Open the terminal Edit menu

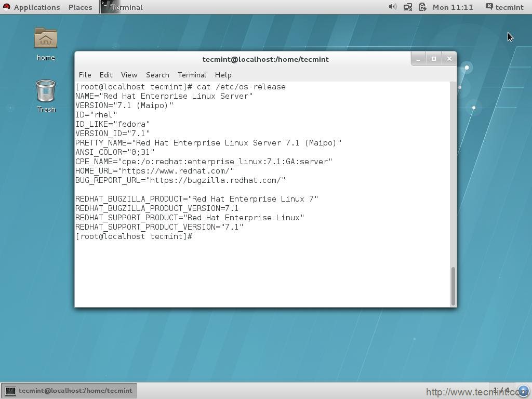[106, 75]
